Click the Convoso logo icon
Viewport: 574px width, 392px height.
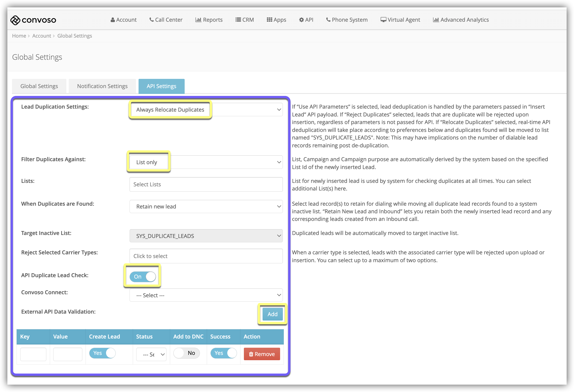click(15, 20)
